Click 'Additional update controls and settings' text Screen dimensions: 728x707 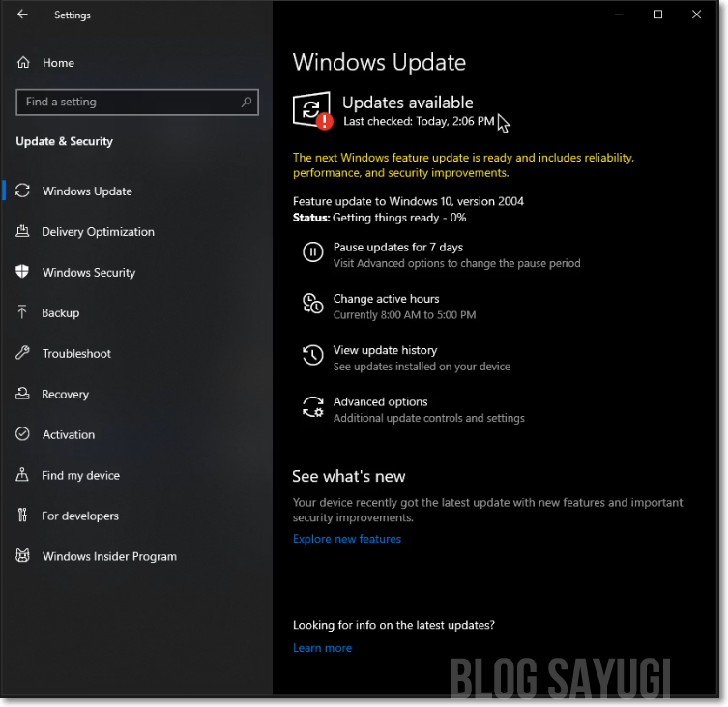point(429,418)
